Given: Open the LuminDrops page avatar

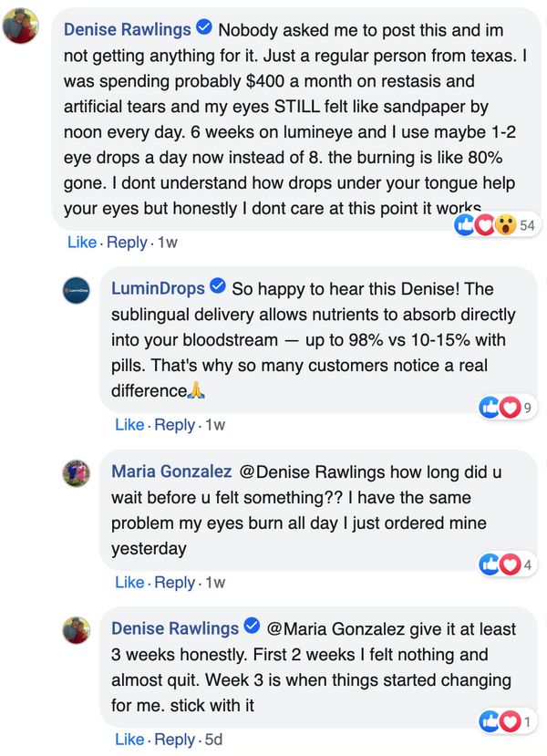Looking at the screenshot, I should (x=77, y=290).
